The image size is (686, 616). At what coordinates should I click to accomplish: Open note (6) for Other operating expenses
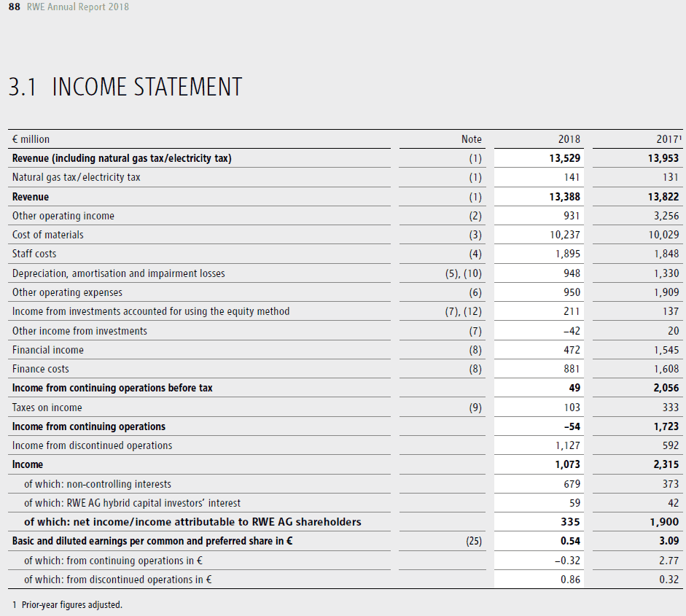(474, 292)
